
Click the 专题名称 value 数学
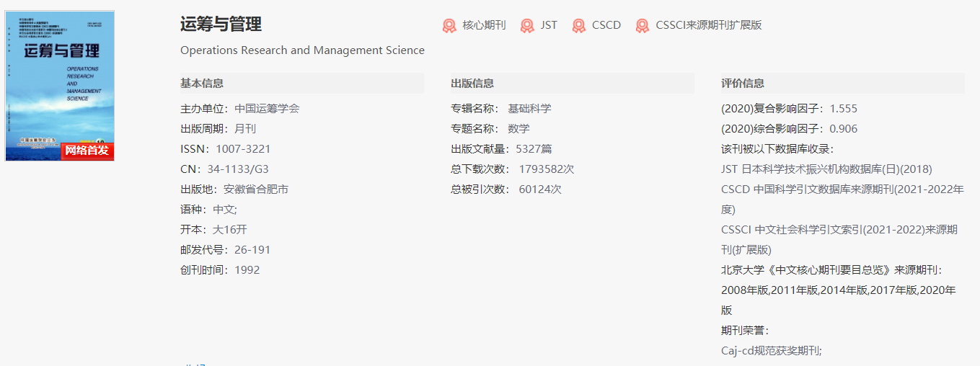coord(518,129)
